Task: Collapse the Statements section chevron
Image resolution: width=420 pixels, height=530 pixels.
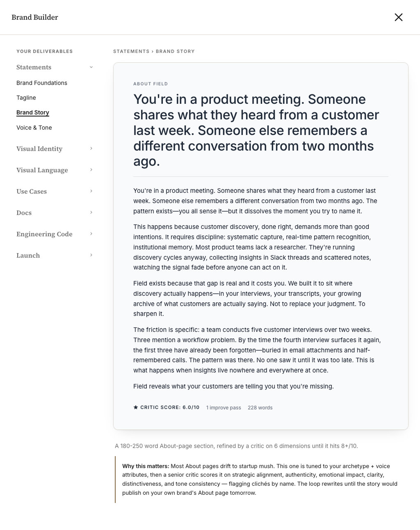Action: [x=91, y=67]
